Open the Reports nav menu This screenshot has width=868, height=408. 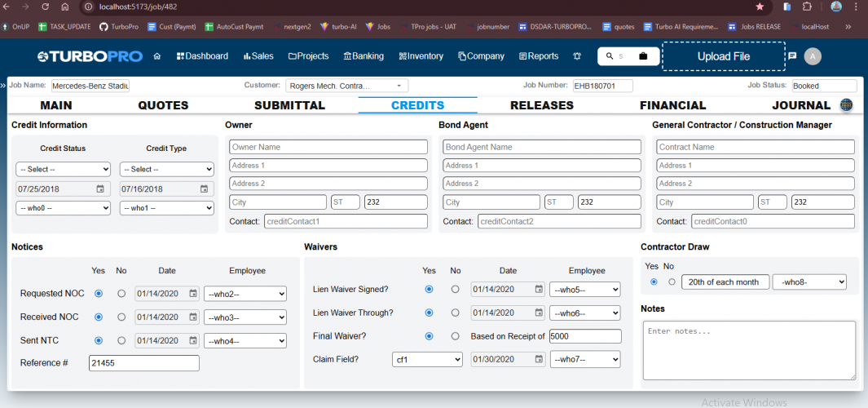point(539,56)
